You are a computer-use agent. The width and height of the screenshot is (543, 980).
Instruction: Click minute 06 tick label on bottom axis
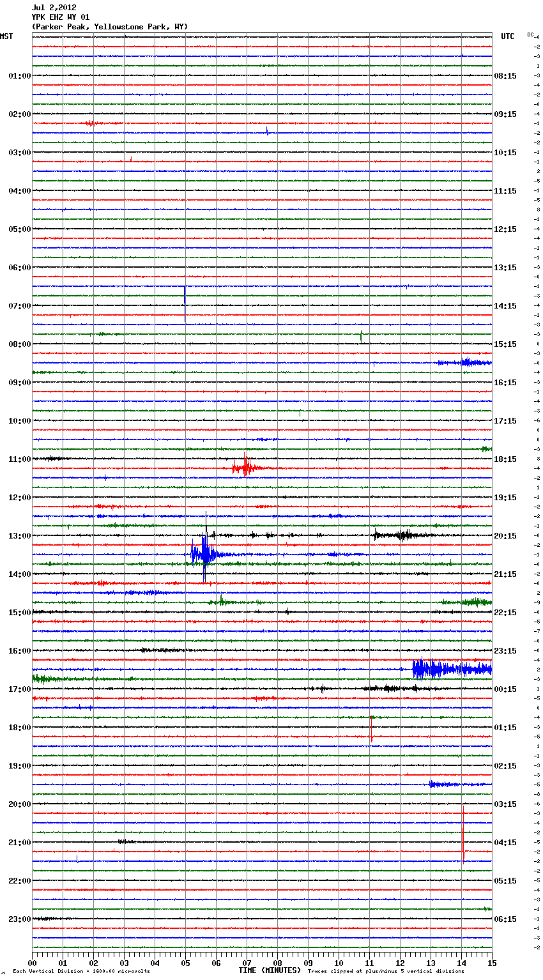pos(216,963)
